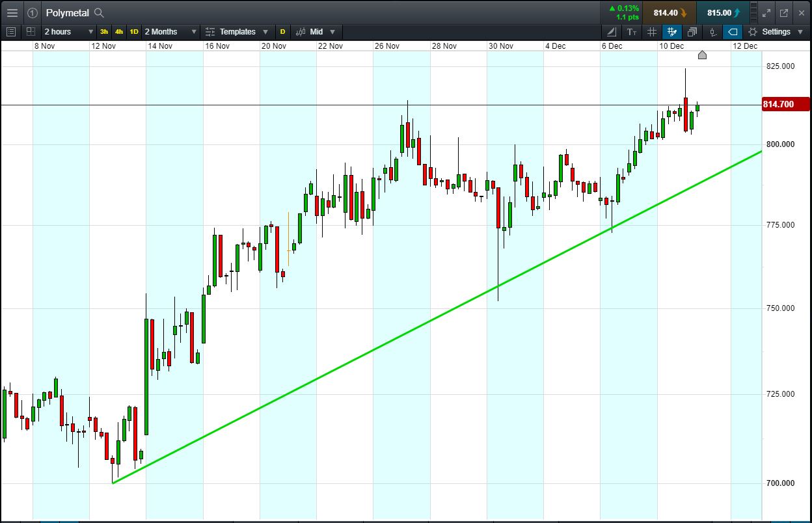Click the 10 Dec date label
812x523 pixels.
tap(671, 46)
